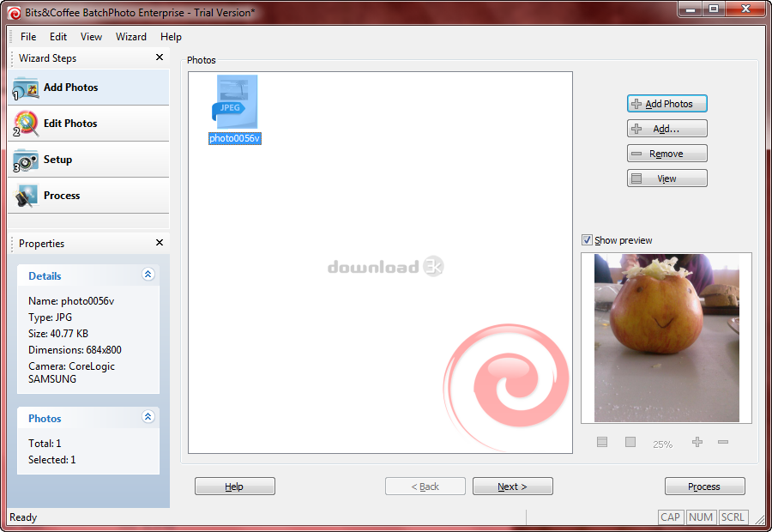
Task: Click the Add... button
Action: pyautogui.click(x=667, y=129)
